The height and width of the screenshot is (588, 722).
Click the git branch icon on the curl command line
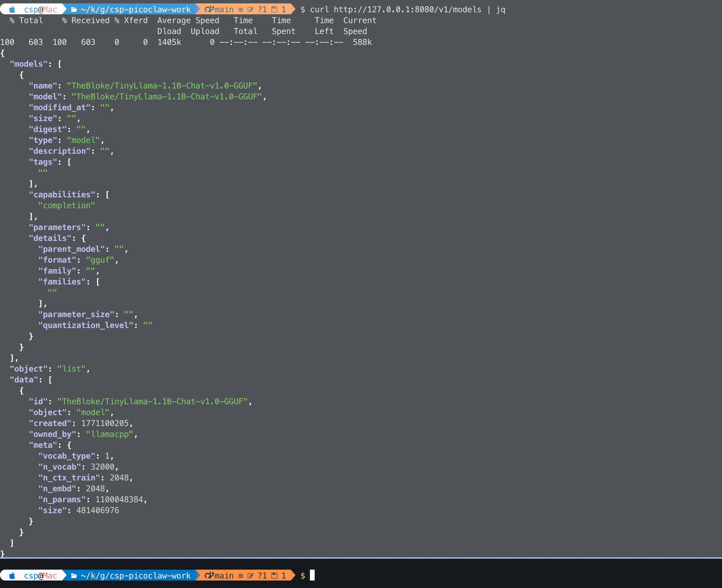tap(209, 9)
